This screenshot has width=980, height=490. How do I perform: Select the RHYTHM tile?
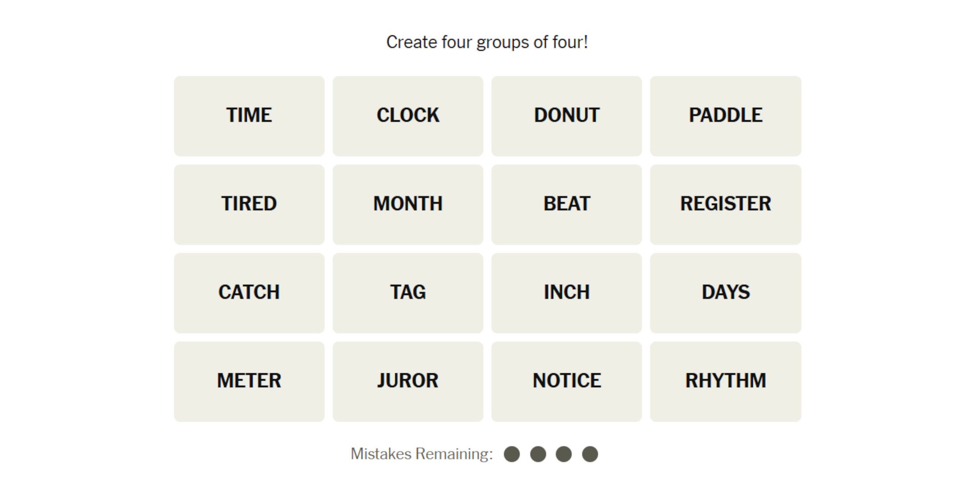point(725,381)
